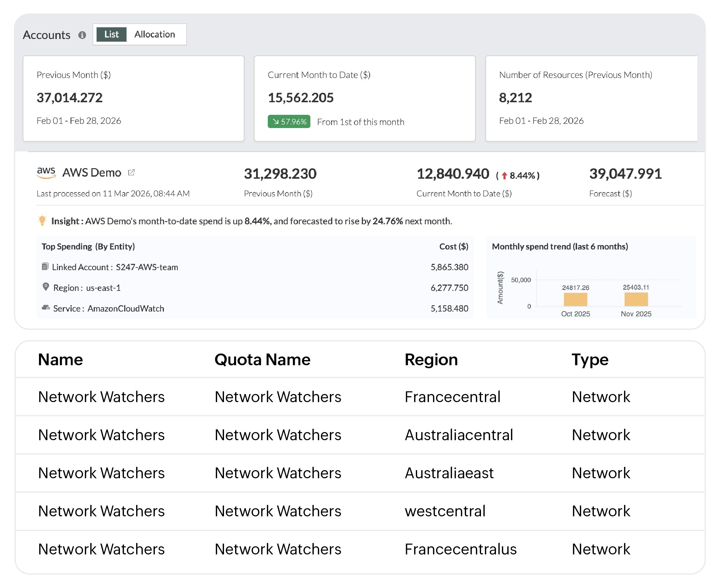This screenshot has width=720, height=588.
Task: Click Quota Name cell in Francecentralus row
Action: (x=278, y=549)
